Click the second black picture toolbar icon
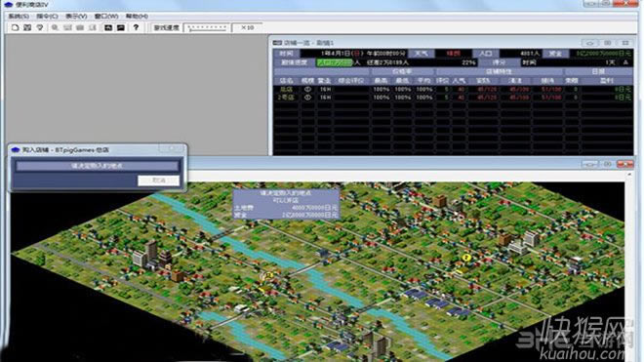 [x=121, y=27]
